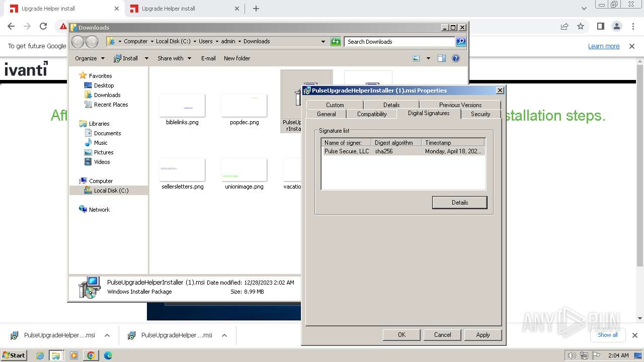Close the first Upgrade Helper install tab
This screenshot has width=644, height=362.
click(117, 9)
